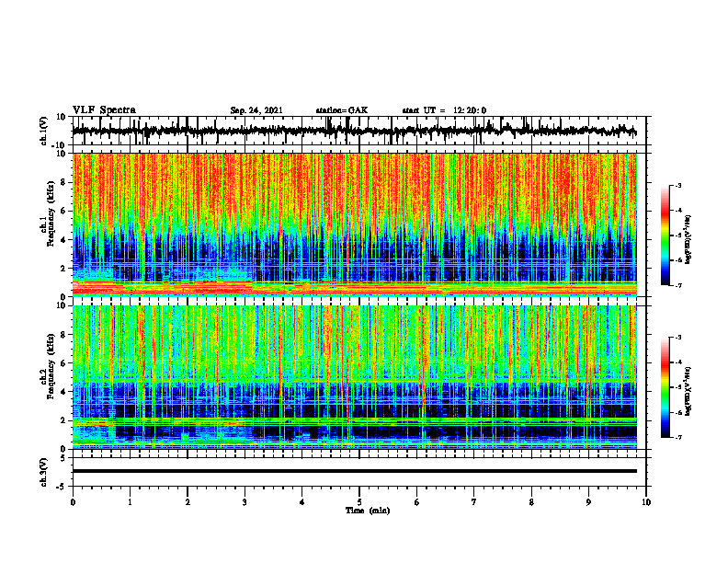Click the "9" tick on the time axis
728x563 pixels.
coord(588,502)
